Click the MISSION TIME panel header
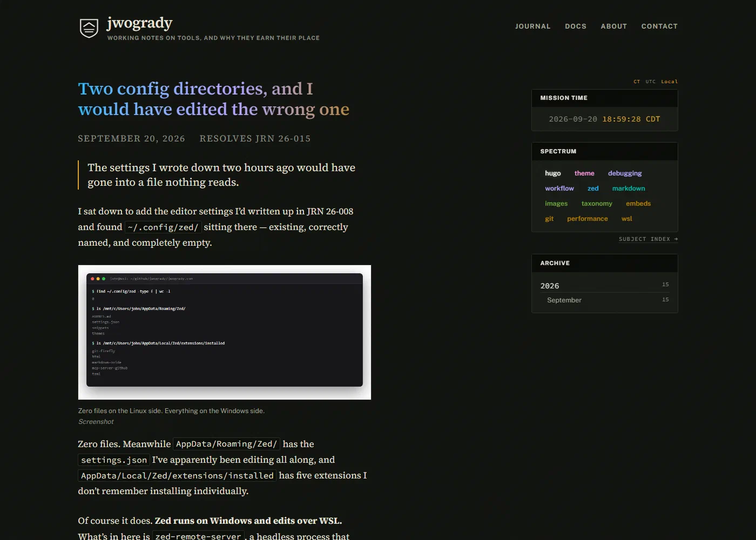This screenshot has width=756, height=540. (605, 98)
